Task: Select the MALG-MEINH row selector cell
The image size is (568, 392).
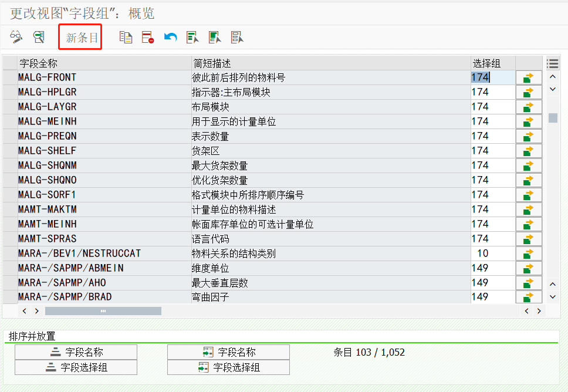Action: pyautogui.click(x=11, y=121)
